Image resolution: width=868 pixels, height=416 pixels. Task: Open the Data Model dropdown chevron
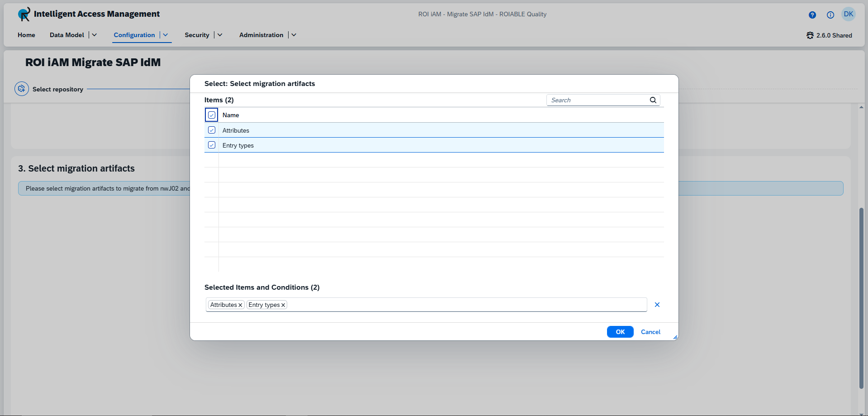click(94, 35)
